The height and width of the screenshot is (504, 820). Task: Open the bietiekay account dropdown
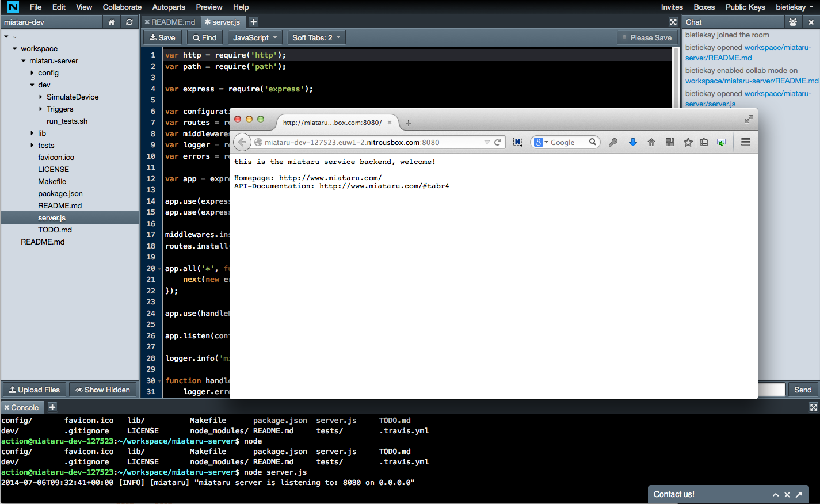(x=795, y=7)
